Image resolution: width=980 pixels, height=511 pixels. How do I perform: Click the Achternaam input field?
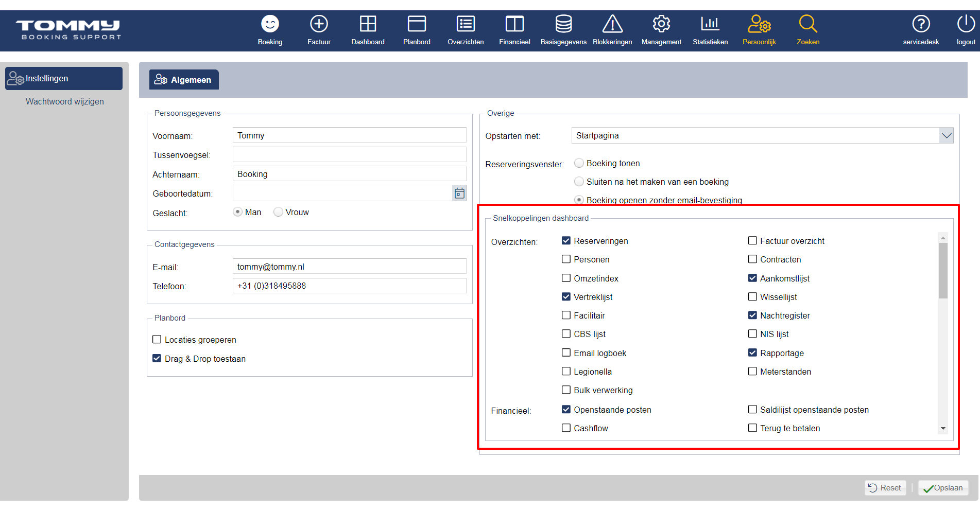pos(349,174)
